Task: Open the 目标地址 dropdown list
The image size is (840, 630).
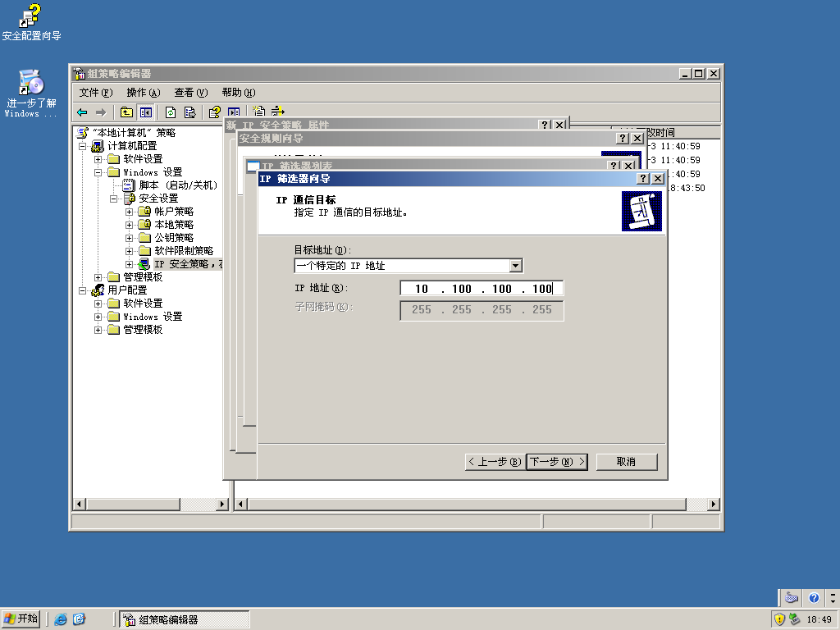Action: (x=515, y=266)
